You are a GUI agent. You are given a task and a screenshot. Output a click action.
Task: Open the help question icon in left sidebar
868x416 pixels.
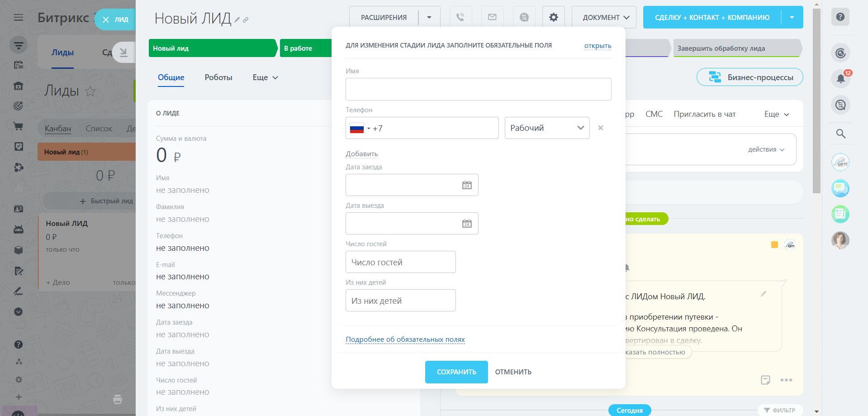(x=18, y=344)
